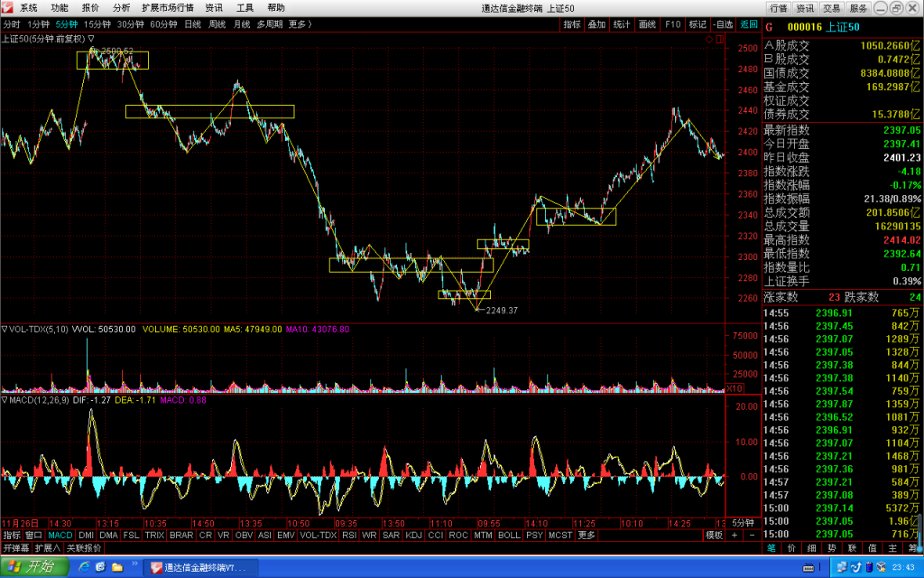The image size is (924, 578).
Task: Open Internet Explorer from quick launch
Action: pos(84,567)
